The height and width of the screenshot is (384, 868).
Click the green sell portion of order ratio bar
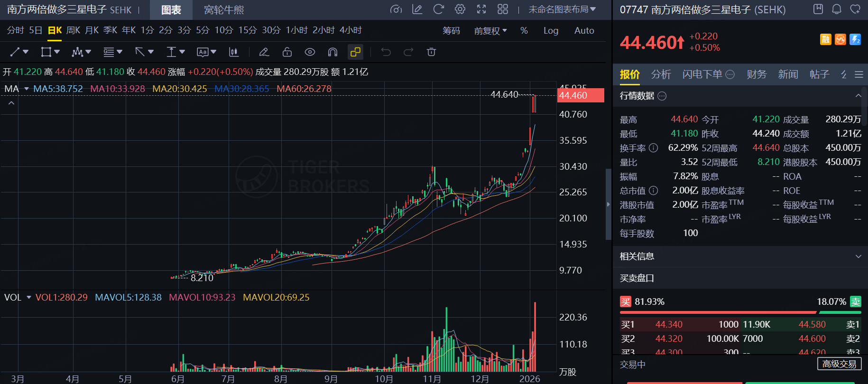tap(840, 312)
